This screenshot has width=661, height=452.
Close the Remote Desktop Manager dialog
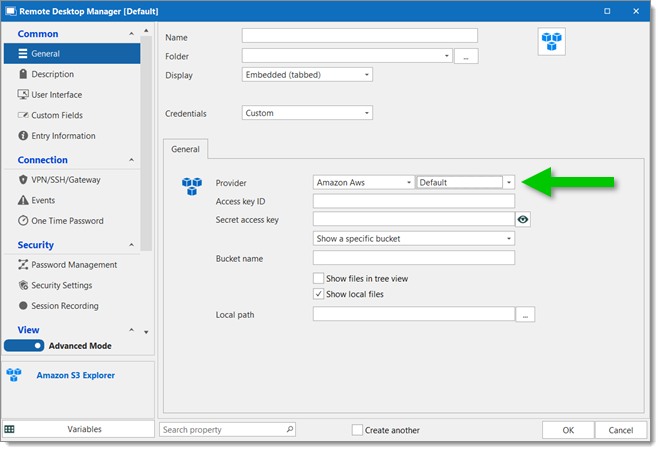[x=636, y=11]
